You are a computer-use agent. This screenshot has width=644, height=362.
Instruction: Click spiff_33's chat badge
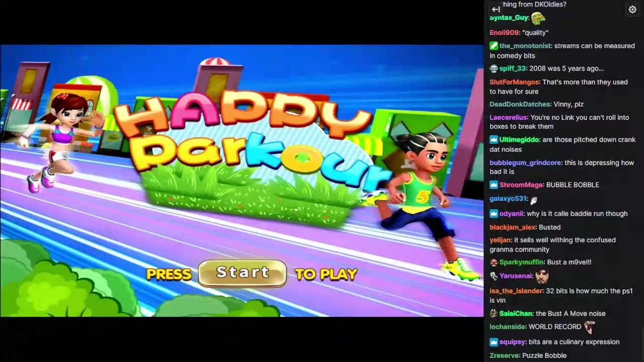pyautogui.click(x=494, y=68)
